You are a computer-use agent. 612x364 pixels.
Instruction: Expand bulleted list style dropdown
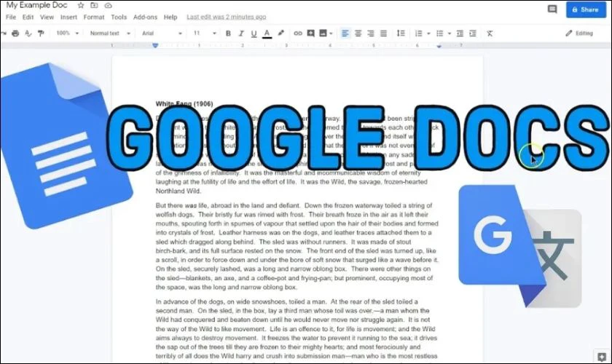450,33
